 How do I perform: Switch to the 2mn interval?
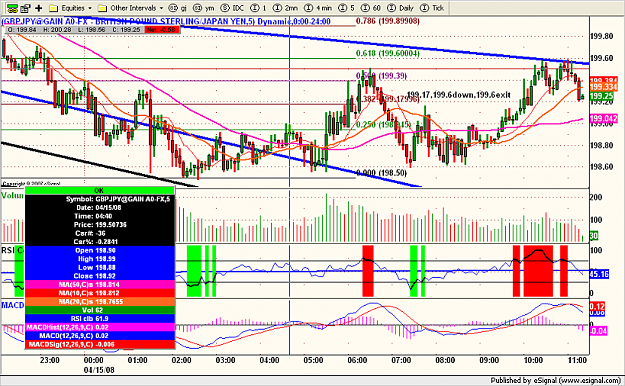tap(286, 8)
